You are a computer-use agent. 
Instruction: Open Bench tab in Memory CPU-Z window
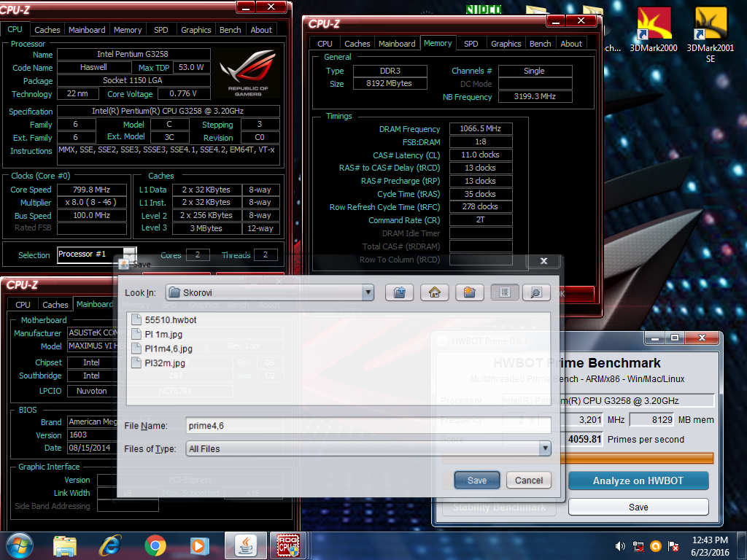click(x=540, y=43)
